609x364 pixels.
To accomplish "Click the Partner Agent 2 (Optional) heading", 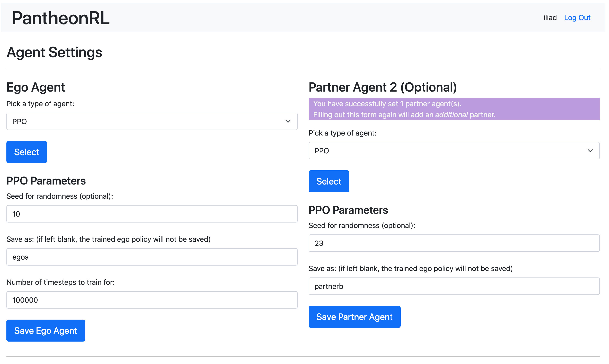I will 382,87.
